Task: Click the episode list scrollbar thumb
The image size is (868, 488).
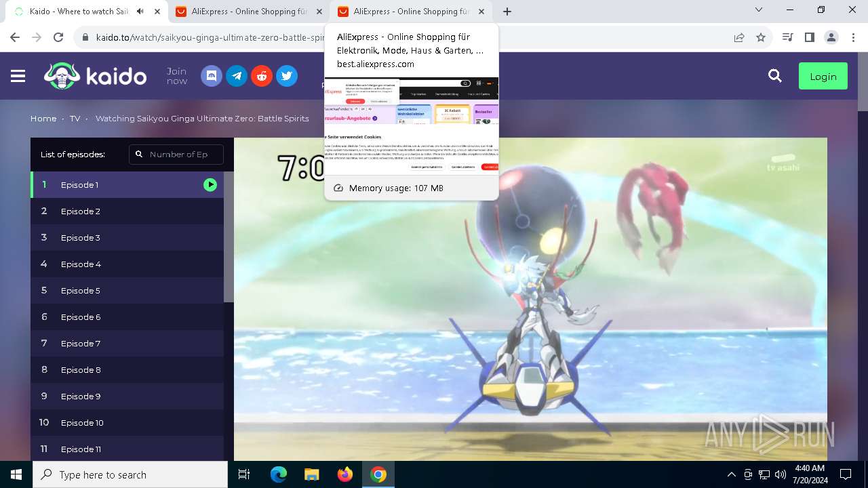Action: click(x=229, y=237)
